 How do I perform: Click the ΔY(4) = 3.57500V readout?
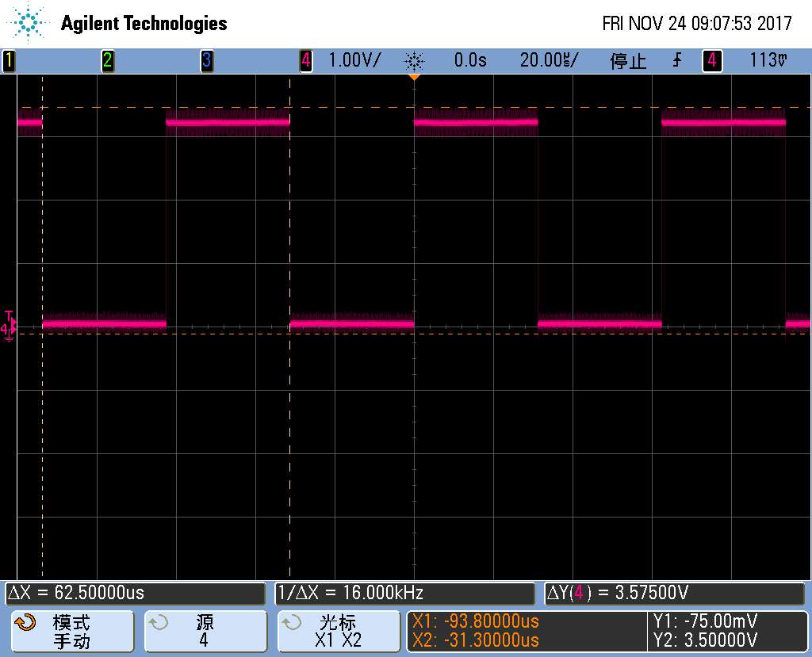pos(675,594)
